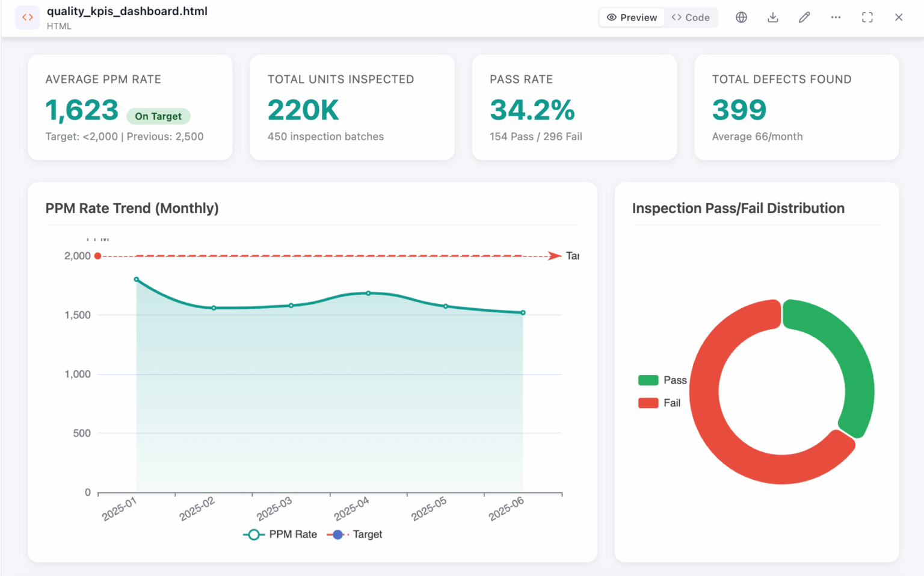Click the 2,000 y-axis label
Screen dimensions: 924x576
coord(78,256)
